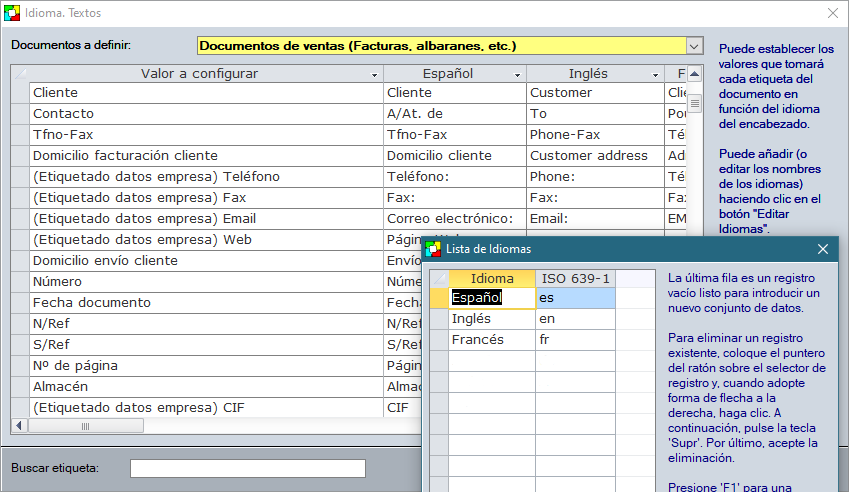Click the Lista de Idiomas dialog icon
849x492 pixels.
433,249
